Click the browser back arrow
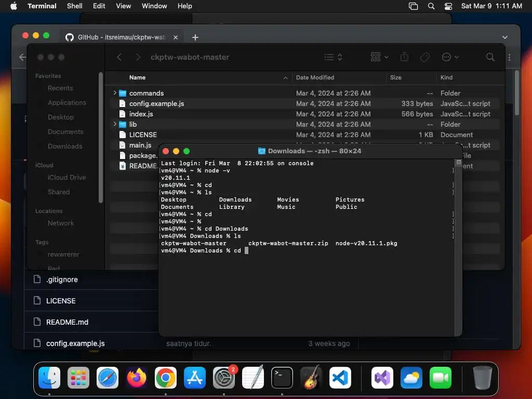This screenshot has height=399, width=532. point(22,57)
